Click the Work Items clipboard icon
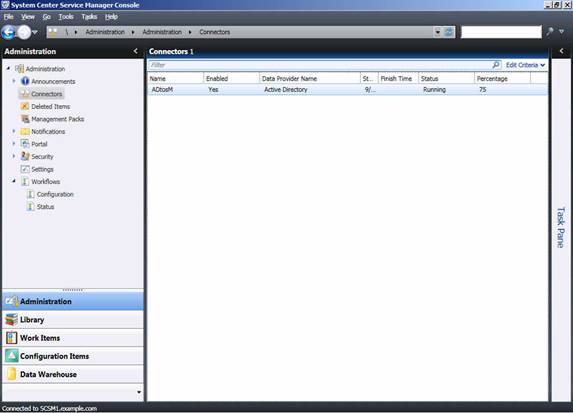573x413 pixels. tap(11, 338)
